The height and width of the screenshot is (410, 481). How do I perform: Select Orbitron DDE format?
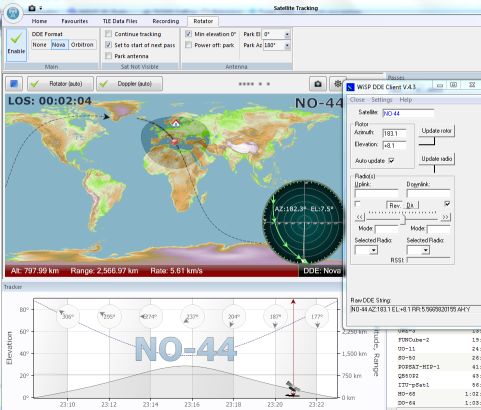tap(82, 45)
